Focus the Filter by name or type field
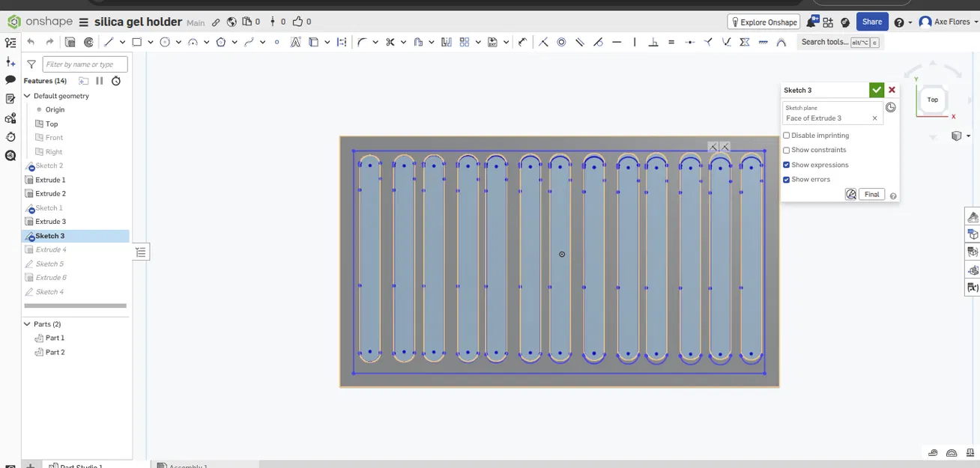980x468 pixels. pyautogui.click(x=85, y=64)
